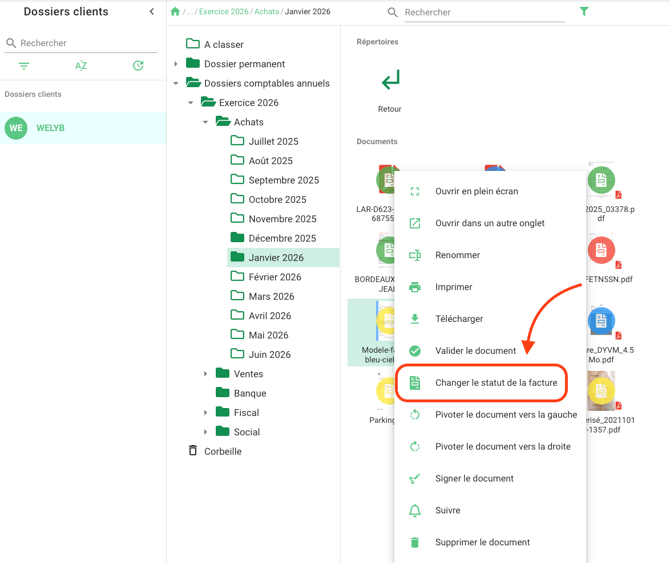Viewport: 670px width, 563px height.
Task: Select Valider le document menu entry
Action: coord(475,351)
